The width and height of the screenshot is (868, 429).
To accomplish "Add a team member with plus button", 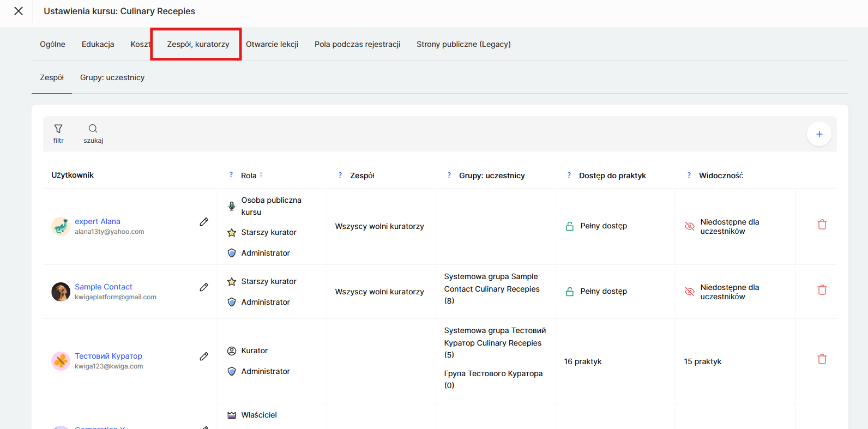I will (818, 134).
